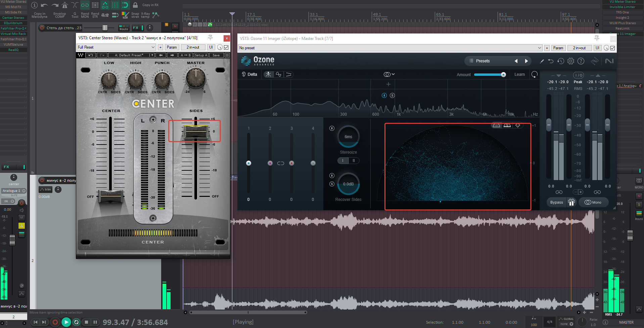This screenshot has width=644, height=328.
Task: Select polar sample vectorscope view icon
Action: click(x=496, y=125)
